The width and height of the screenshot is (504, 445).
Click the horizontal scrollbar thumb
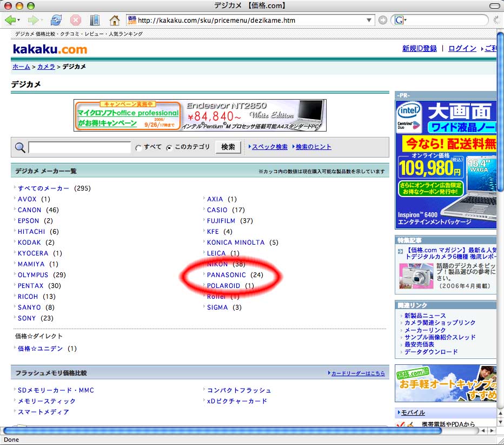click(x=222, y=430)
